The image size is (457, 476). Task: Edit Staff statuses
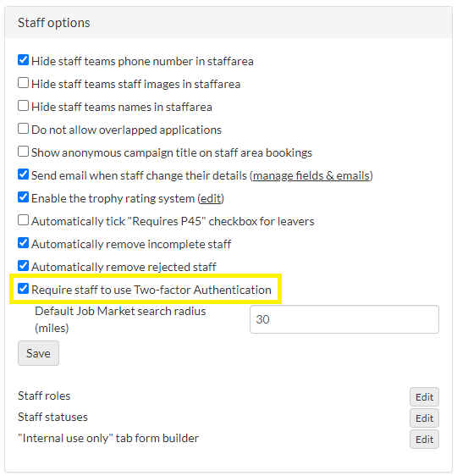424,418
